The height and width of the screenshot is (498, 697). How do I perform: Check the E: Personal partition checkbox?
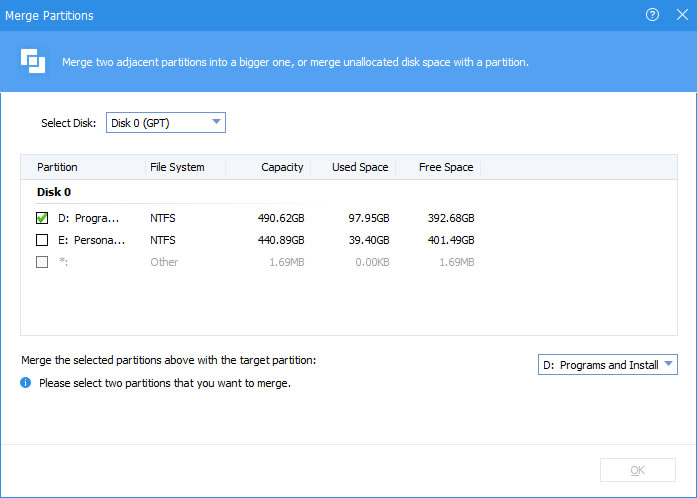[42, 240]
